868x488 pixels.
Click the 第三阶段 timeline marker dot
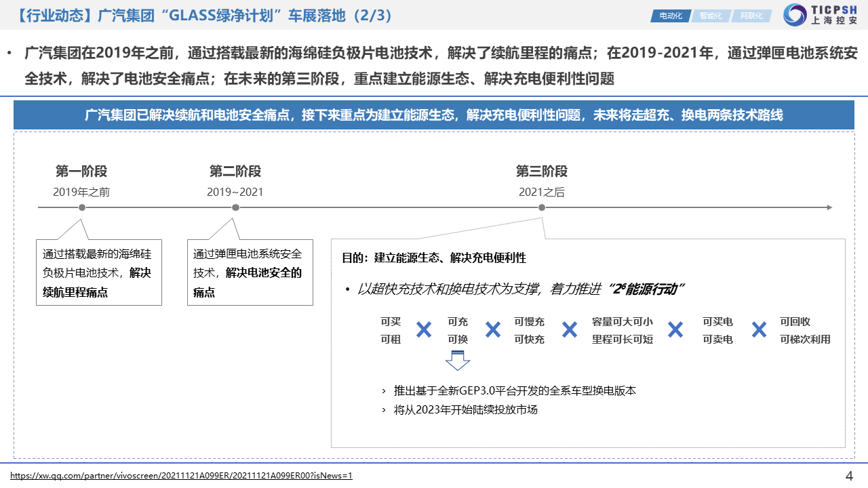(542, 207)
